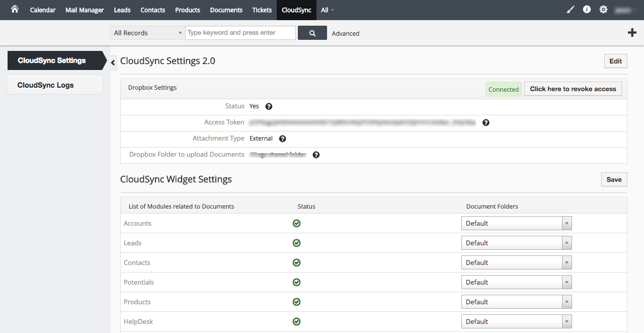Open the All Records search dropdown
644x333 pixels.
point(147,33)
